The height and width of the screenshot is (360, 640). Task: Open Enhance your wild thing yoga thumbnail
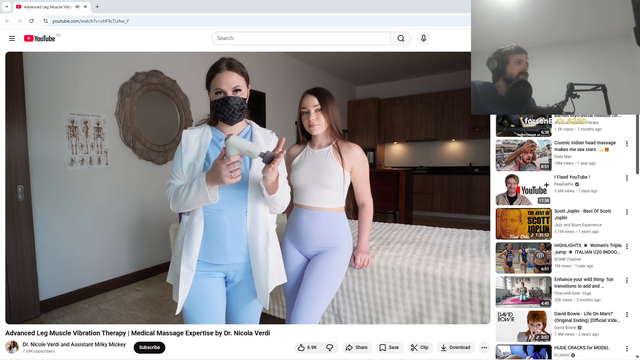tap(524, 292)
